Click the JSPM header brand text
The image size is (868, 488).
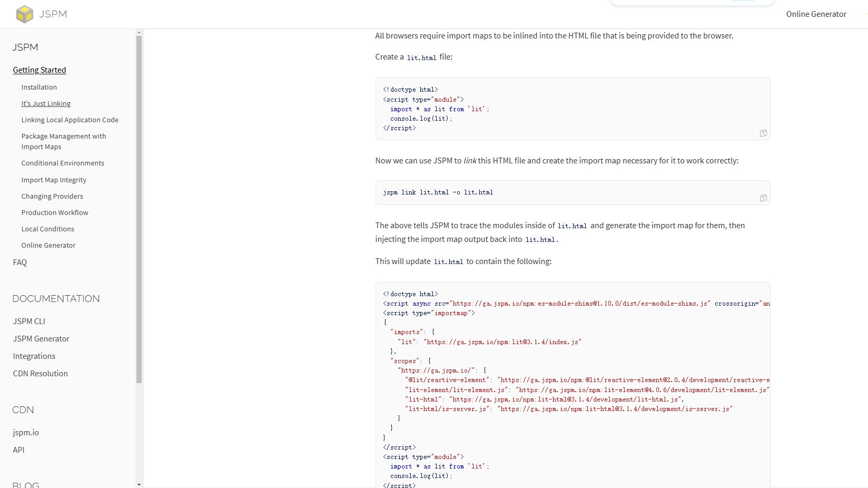pos(53,14)
